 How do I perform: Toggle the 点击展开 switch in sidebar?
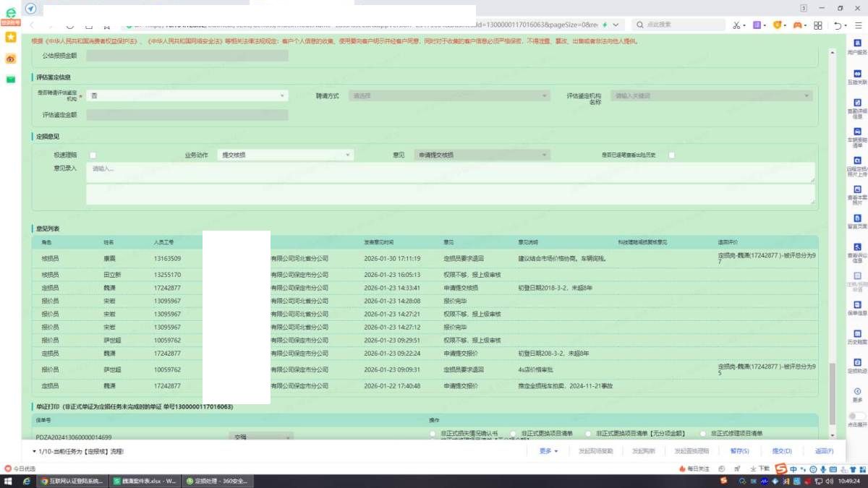pos(856,416)
